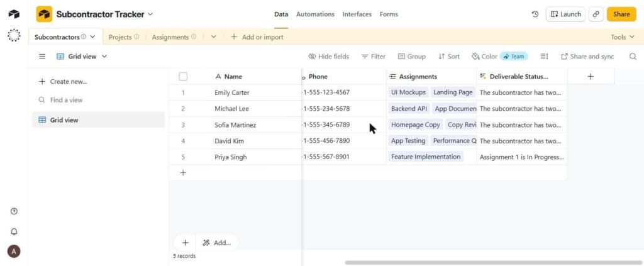Viewport: 644px width, 266px height.
Task: Click the App Testing assignment chip
Action: pos(408,141)
